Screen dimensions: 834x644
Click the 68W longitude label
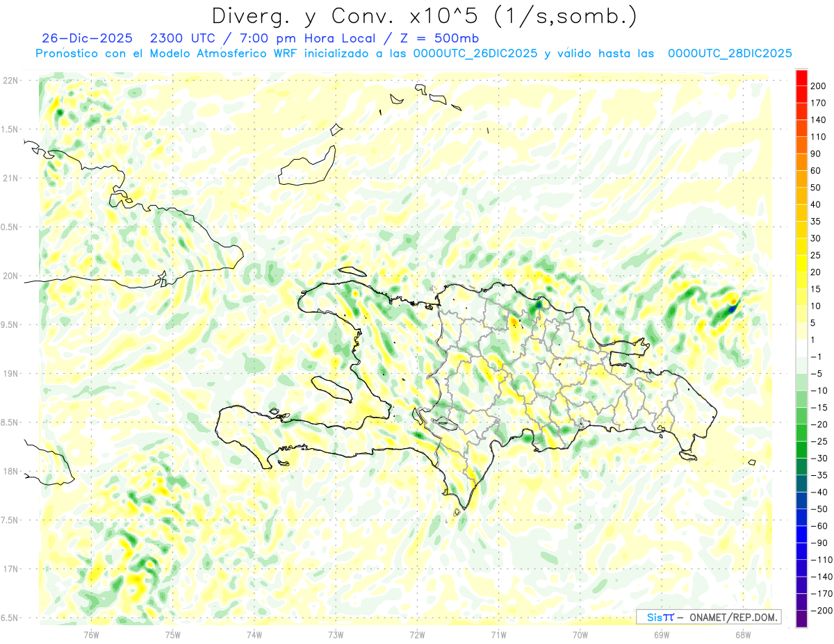[x=743, y=634]
